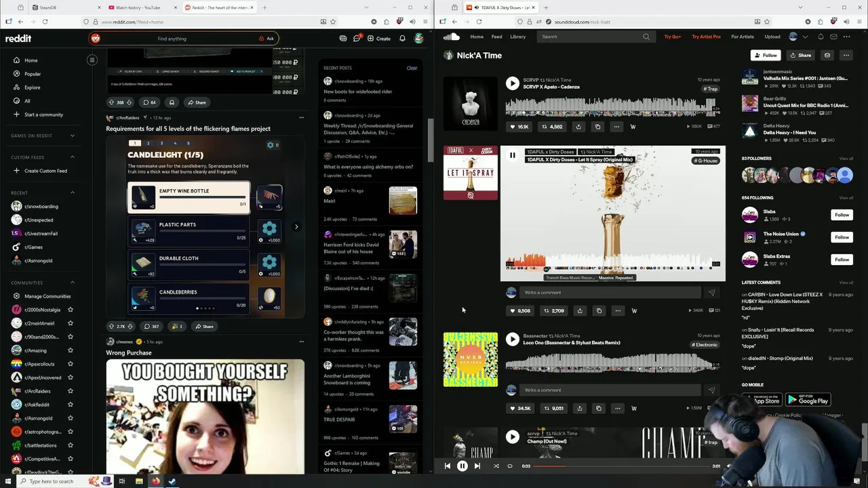This screenshot has height=488, width=868.
Task: Repost Let It Spray with 2,709 reposts
Action: pyautogui.click(x=554, y=310)
